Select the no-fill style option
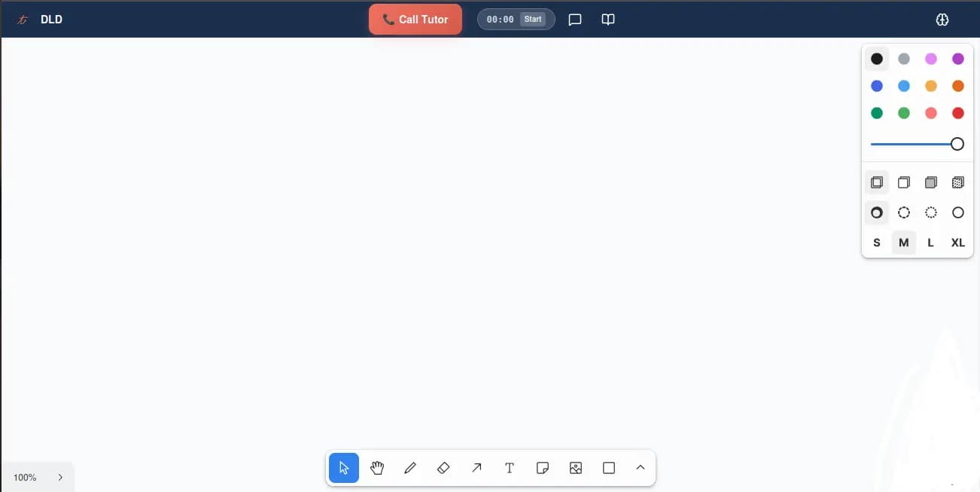The width and height of the screenshot is (980, 492). pyautogui.click(x=877, y=182)
